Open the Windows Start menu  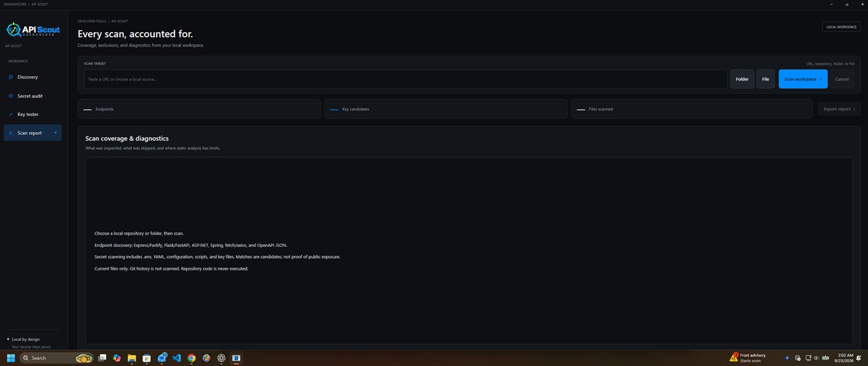[11, 358]
